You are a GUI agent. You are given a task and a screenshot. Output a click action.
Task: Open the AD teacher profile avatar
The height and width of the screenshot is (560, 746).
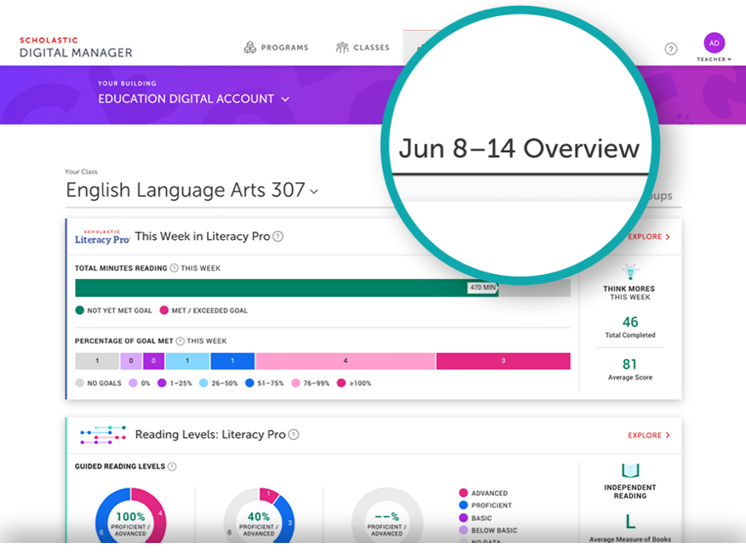click(x=714, y=43)
